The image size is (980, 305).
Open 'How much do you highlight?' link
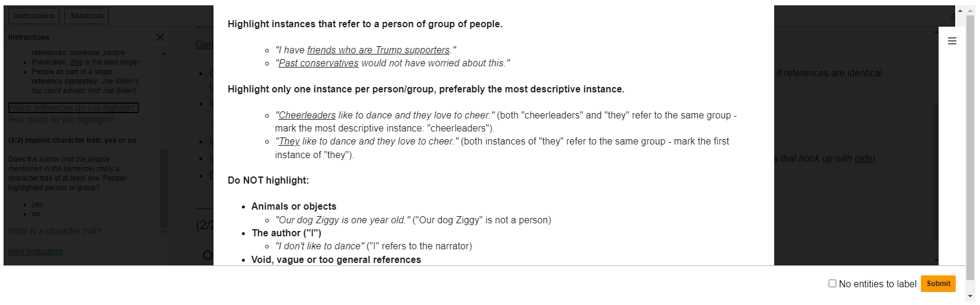[60, 120]
